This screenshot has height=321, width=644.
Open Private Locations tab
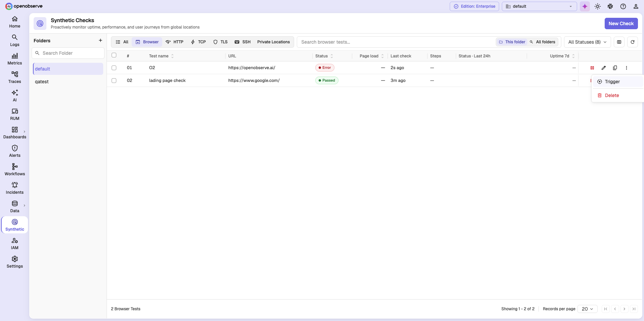[274, 42]
